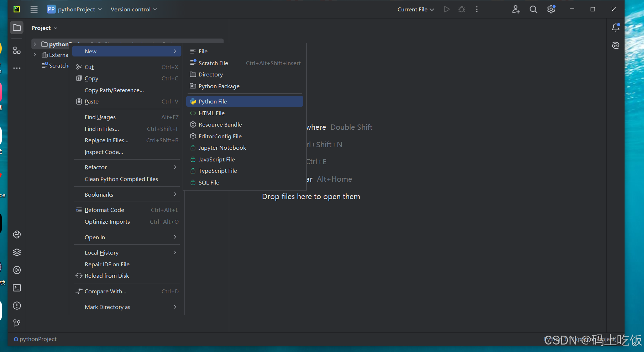Open IDE settings gear
The width and height of the screenshot is (644, 352).
pyautogui.click(x=551, y=9)
